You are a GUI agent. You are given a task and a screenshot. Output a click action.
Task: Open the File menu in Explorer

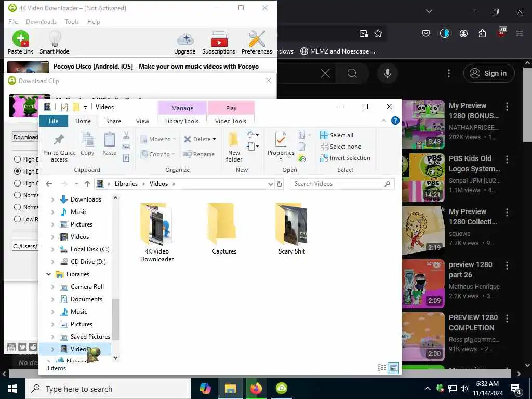click(54, 121)
